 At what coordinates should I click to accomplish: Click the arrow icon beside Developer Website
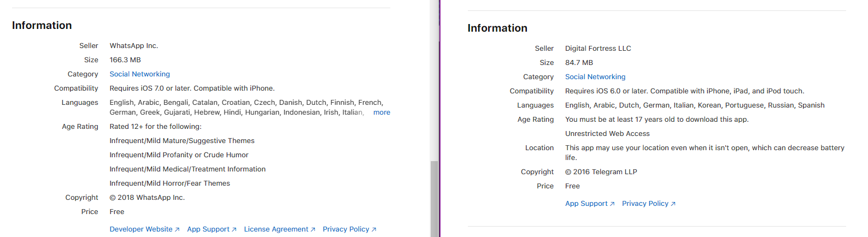pyautogui.click(x=177, y=230)
